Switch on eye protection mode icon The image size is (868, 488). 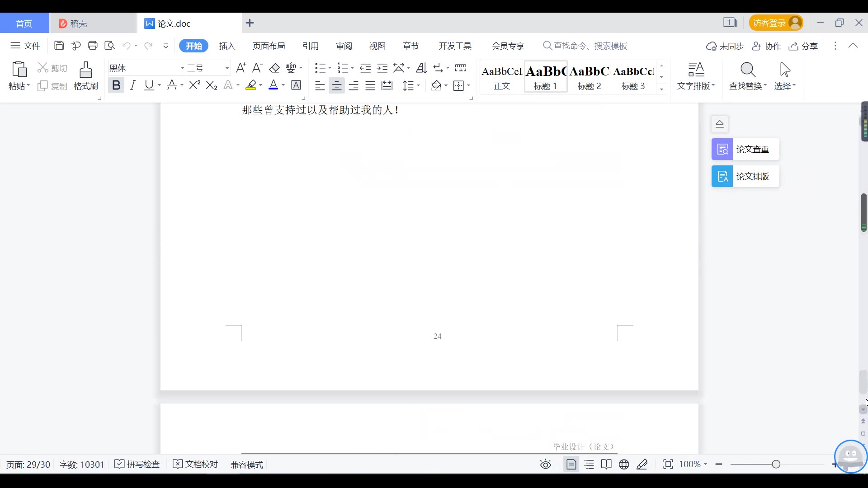pyautogui.click(x=546, y=465)
